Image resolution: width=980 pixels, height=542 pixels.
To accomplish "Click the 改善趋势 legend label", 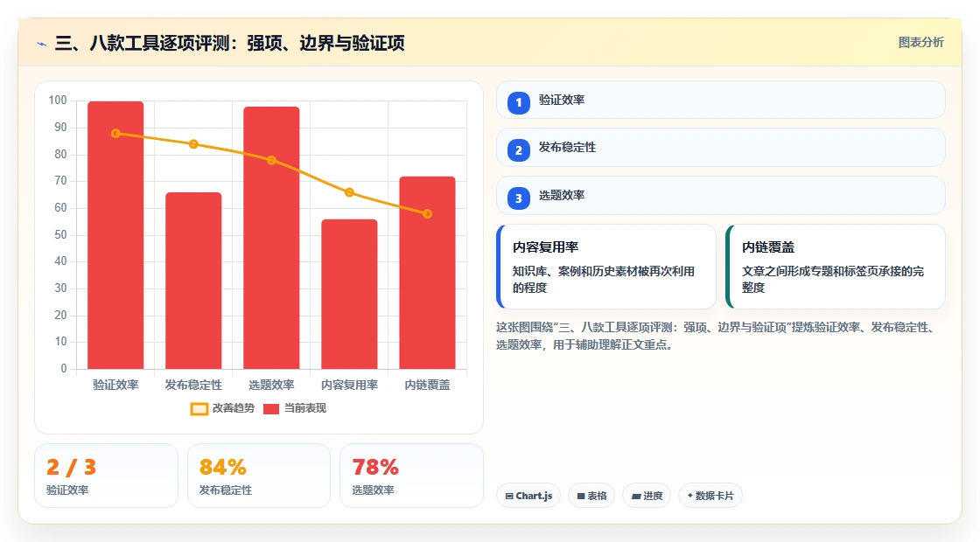I will (x=233, y=408).
